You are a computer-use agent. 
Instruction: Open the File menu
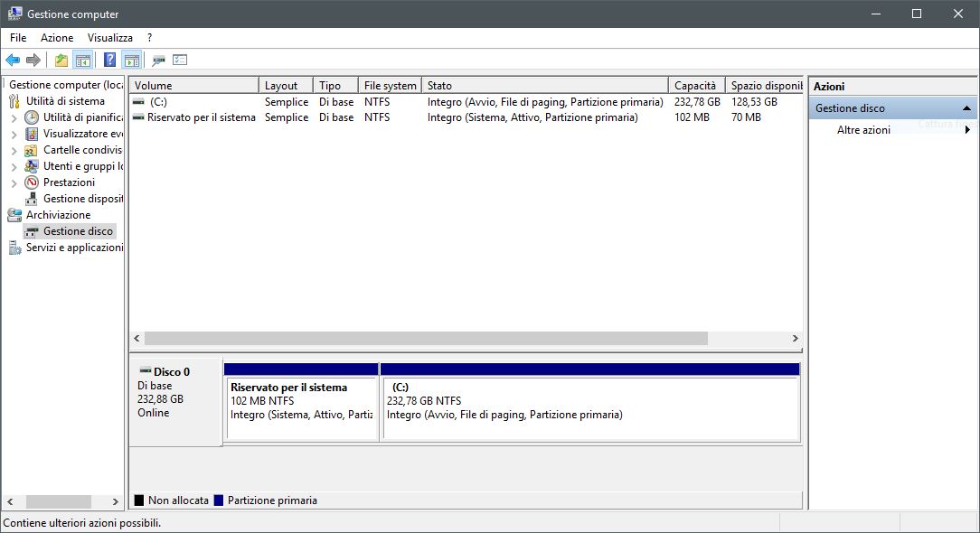(18, 38)
